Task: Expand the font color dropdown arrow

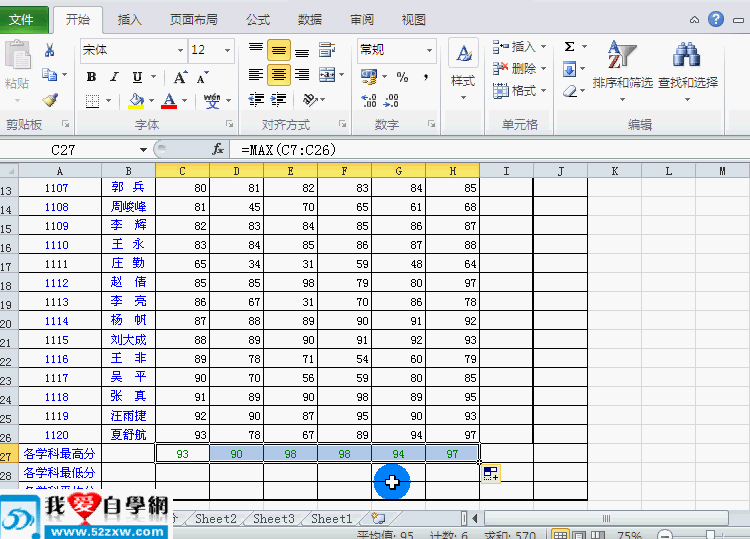Action: coord(185,101)
